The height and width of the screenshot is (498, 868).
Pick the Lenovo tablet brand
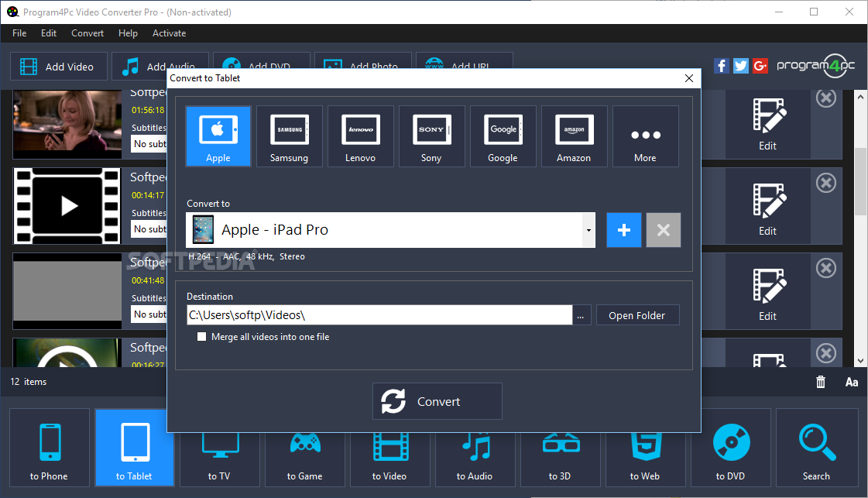[360, 136]
